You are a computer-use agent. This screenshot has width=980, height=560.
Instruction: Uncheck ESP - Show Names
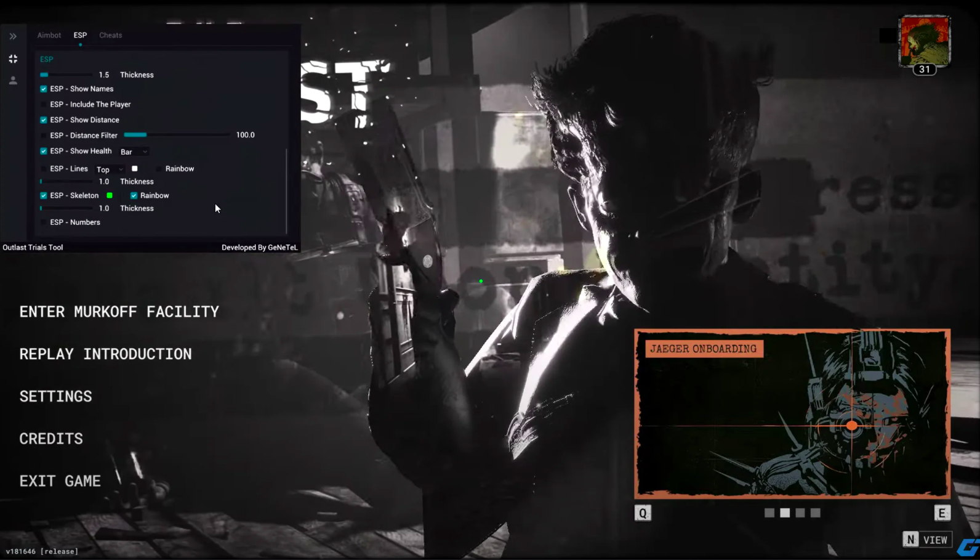[44, 89]
